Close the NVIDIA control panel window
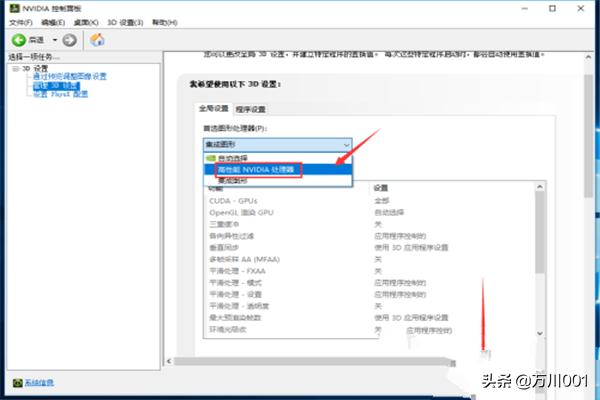The width and height of the screenshot is (600, 400). (x=580, y=8)
